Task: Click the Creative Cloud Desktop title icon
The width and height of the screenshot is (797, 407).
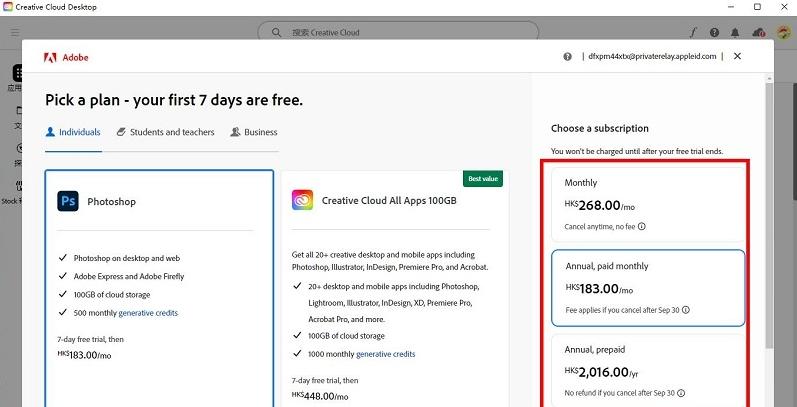Action: coord(8,7)
